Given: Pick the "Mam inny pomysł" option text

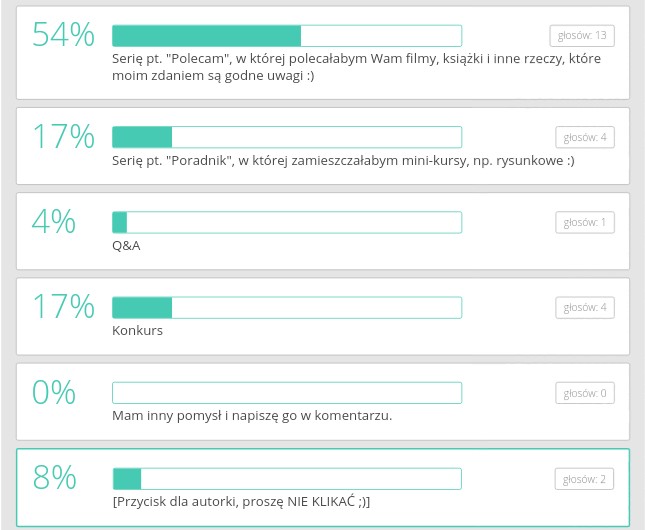Looking at the screenshot, I should (252, 415).
